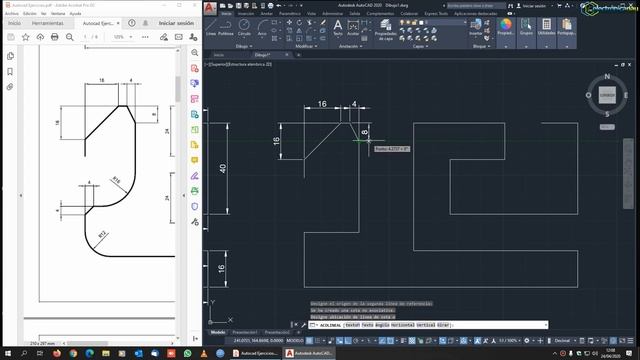
Task: Click the Insertar block icon
Action: point(476,28)
